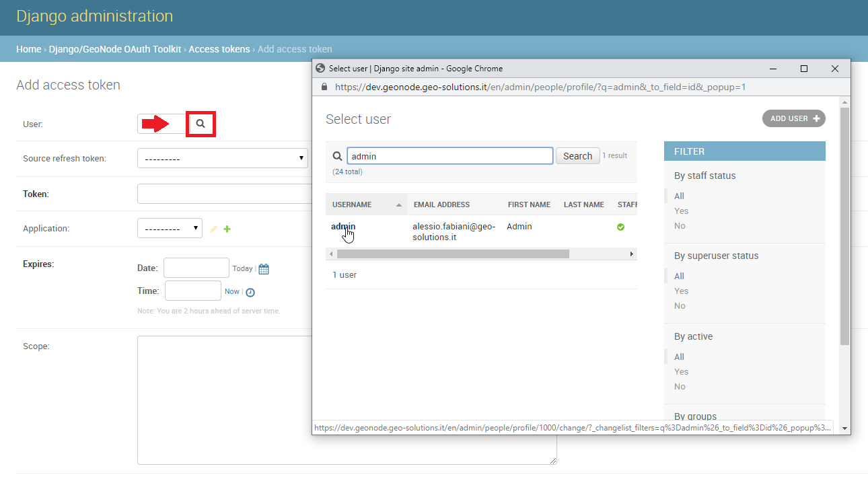Click the Scope textarea resize handle
The image size is (868, 483).
553,461
